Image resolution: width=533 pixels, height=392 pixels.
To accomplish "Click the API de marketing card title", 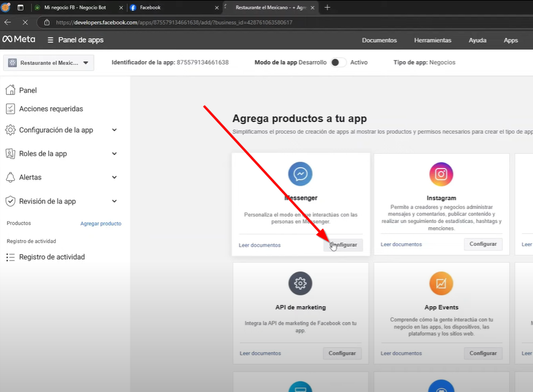I will coord(300,307).
